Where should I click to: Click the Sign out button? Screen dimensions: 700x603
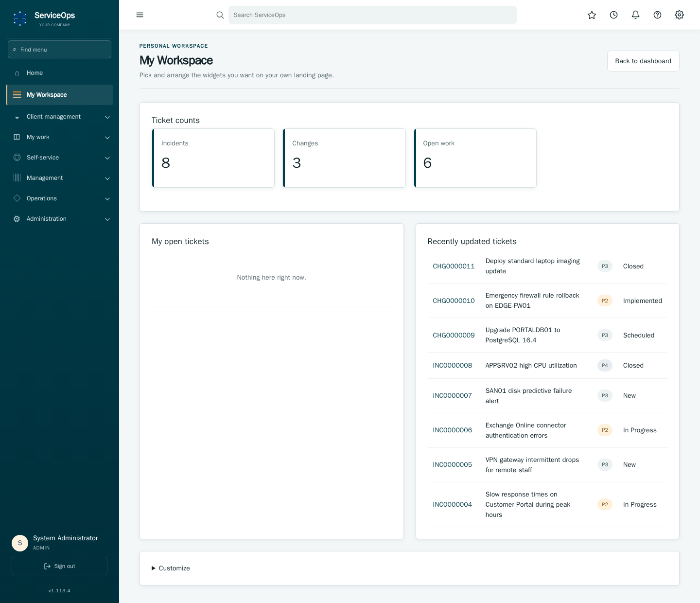tap(59, 566)
